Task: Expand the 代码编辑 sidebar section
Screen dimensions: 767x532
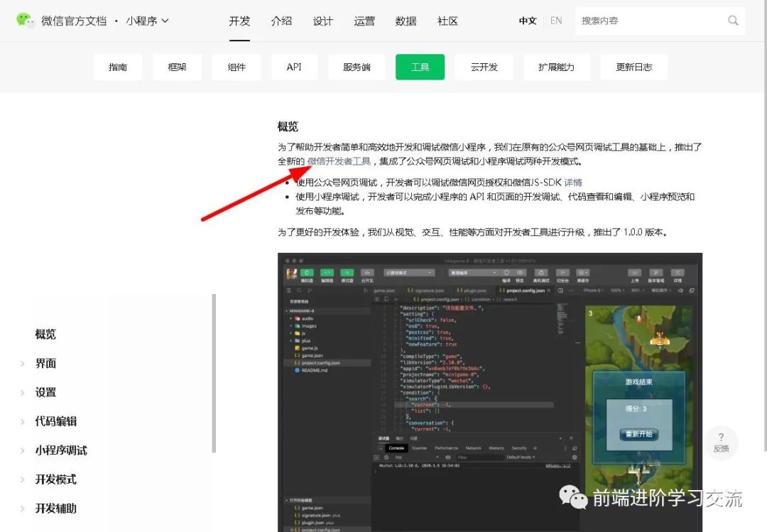Action: [55, 421]
